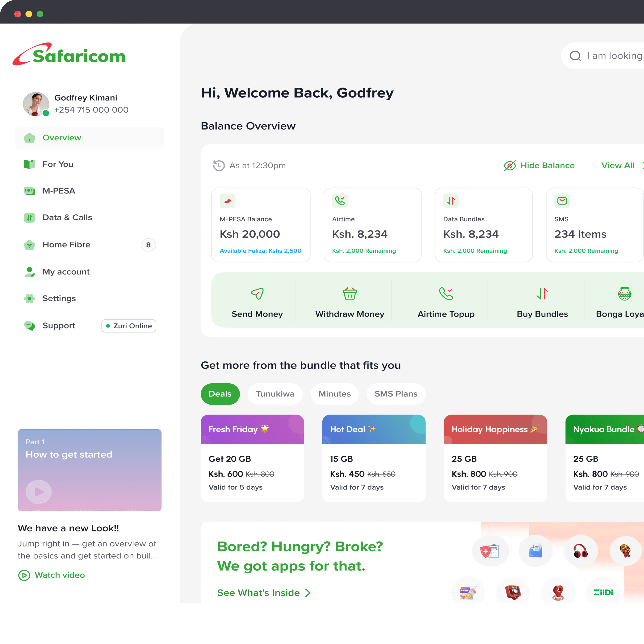
Task: Click the Buy Bundles arrows icon
Action: click(542, 294)
